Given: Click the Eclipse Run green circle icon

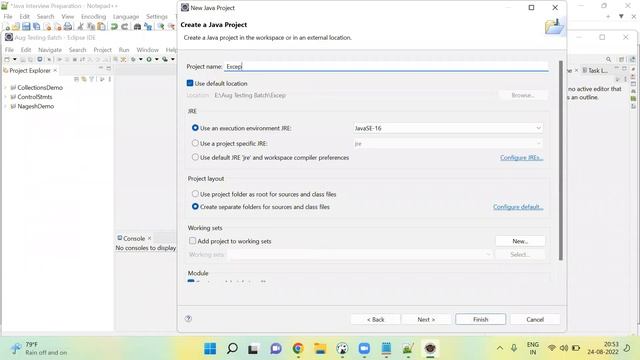Looking at the screenshot, I should [x=149, y=60].
